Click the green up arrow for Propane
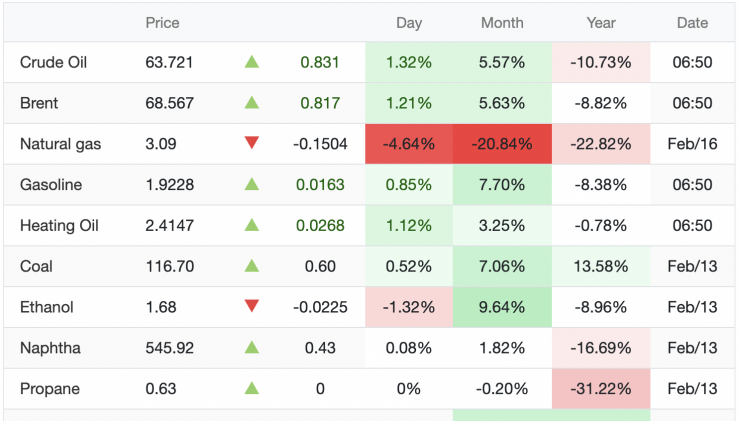740x421 pixels. tap(252, 389)
